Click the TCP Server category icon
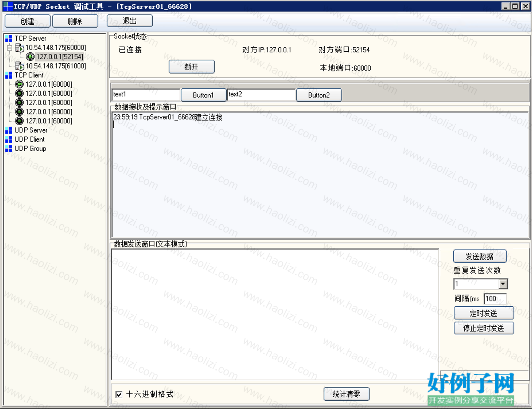The height and width of the screenshot is (409, 532). 9,38
